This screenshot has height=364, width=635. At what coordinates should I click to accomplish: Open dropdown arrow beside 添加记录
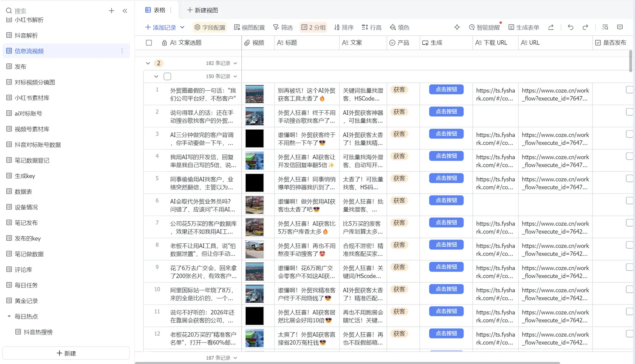(x=183, y=27)
